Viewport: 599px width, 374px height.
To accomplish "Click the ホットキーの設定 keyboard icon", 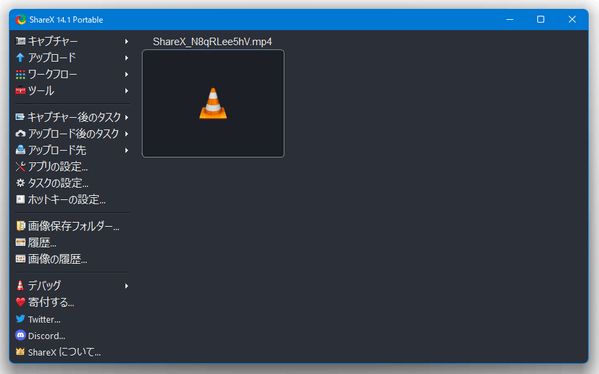I will coord(20,199).
